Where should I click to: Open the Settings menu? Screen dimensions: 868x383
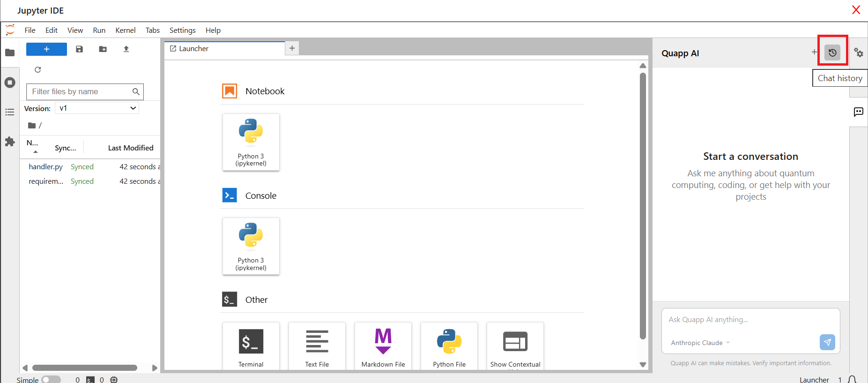[x=182, y=30]
